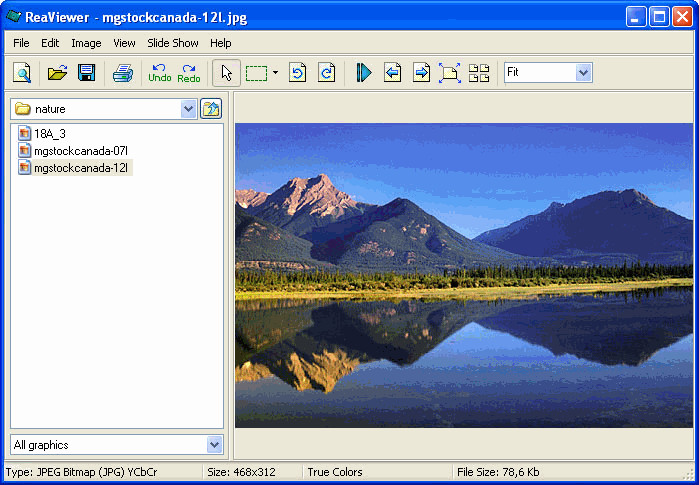
Task: Click the ReaViewer title bar app icon
Action: (13, 17)
